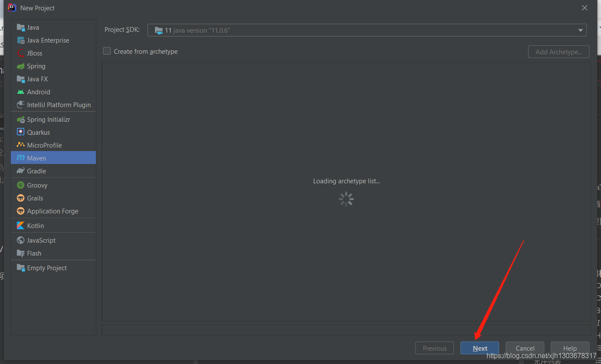
Task: Click the loading archetype spinner
Action: [x=346, y=199]
